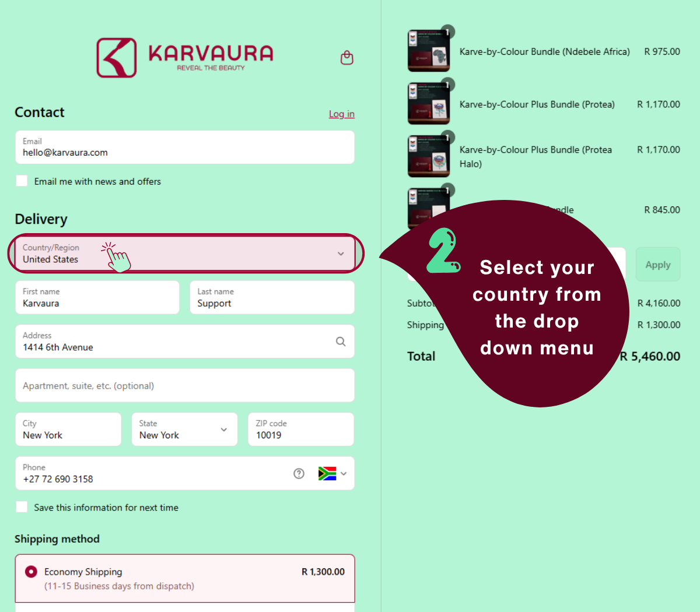Check Save this information for next time
Viewport: 700px width, 612px height.
[22, 507]
